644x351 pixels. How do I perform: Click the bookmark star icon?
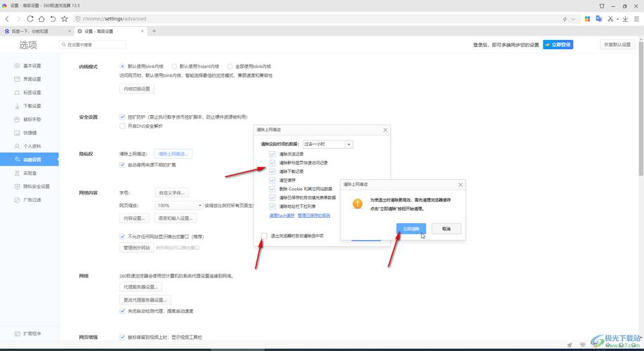click(65, 19)
